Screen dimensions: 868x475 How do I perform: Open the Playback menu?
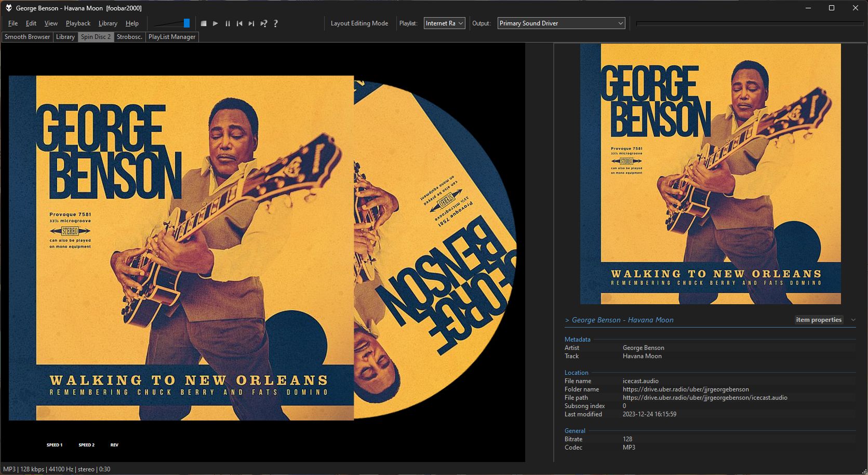(x=78, y=23)
